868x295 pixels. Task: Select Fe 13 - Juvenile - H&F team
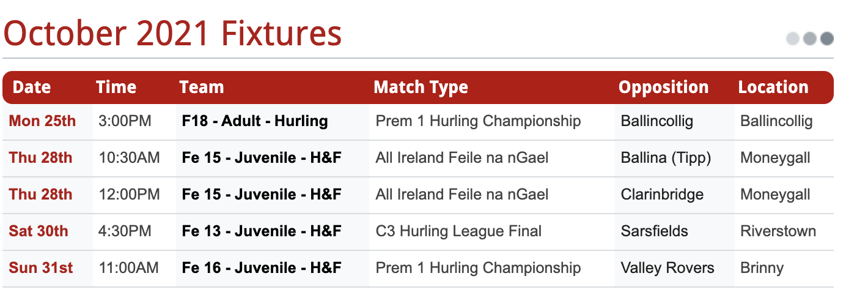[x=262, y=231]
